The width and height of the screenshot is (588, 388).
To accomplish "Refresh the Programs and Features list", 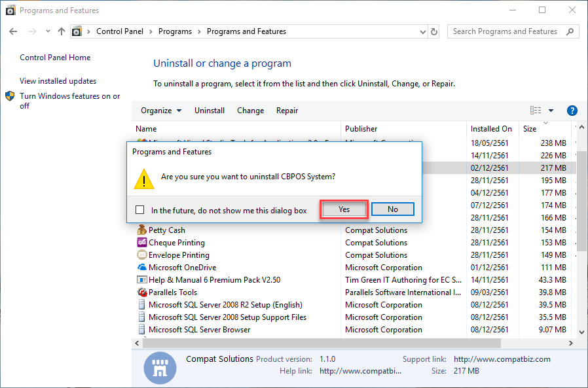I will pos(434,32).
